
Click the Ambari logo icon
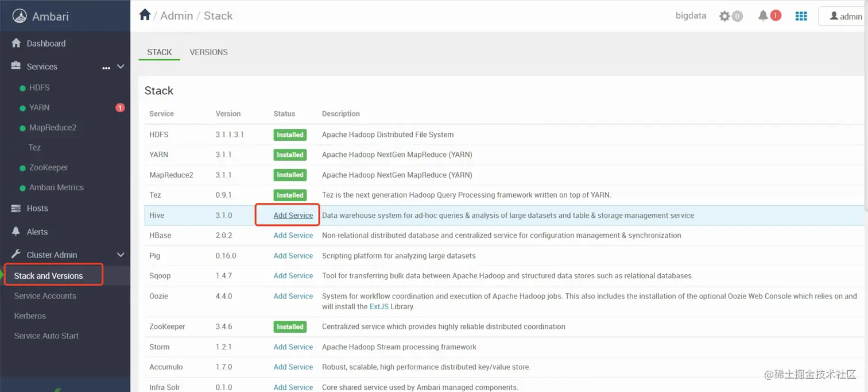point(20,16)
